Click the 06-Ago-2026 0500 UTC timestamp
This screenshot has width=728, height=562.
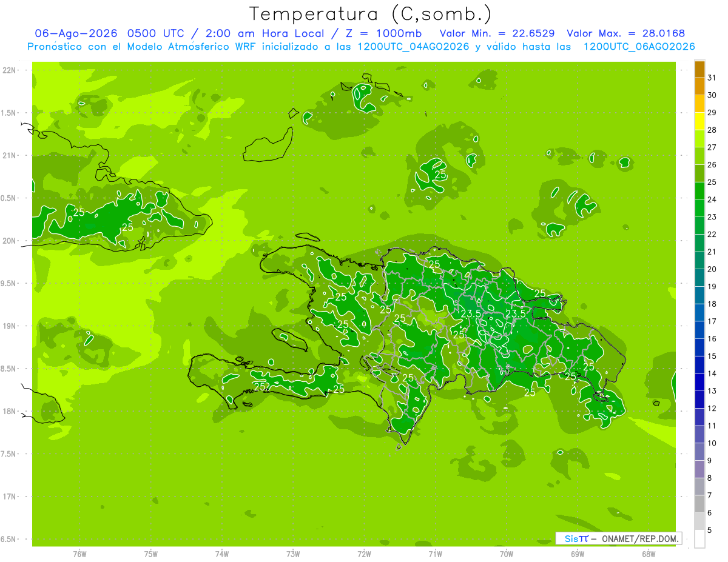pos(109,33)
